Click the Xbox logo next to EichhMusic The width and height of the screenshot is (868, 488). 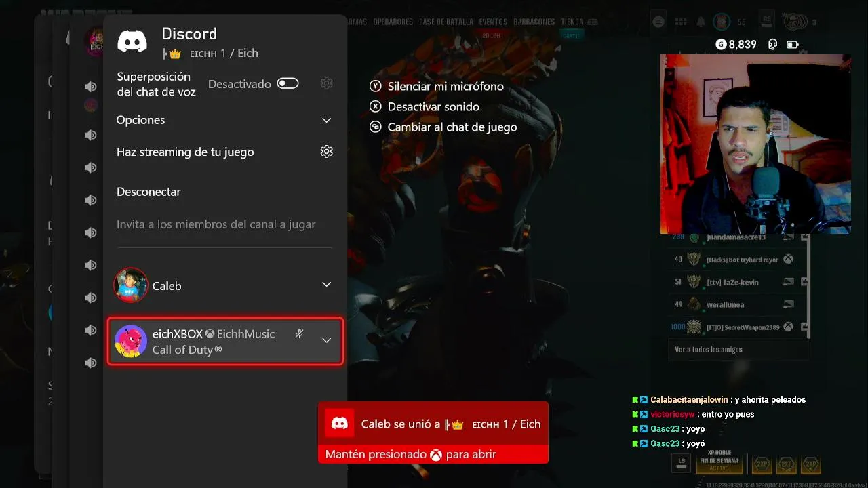(210, 334)
